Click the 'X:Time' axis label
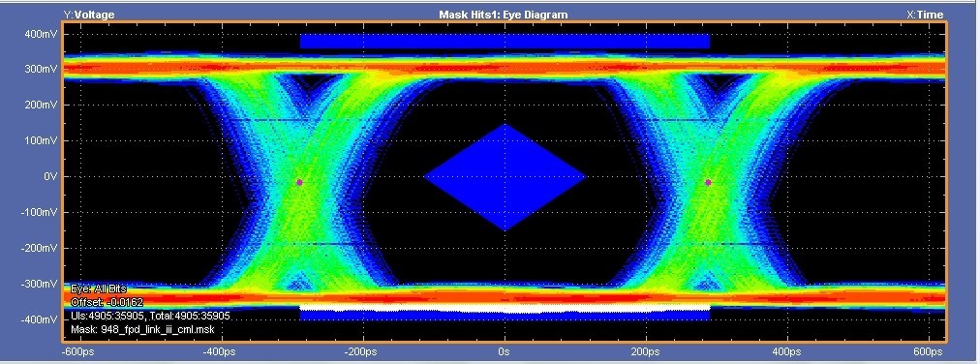980x364 pixels. coord(925,15)
